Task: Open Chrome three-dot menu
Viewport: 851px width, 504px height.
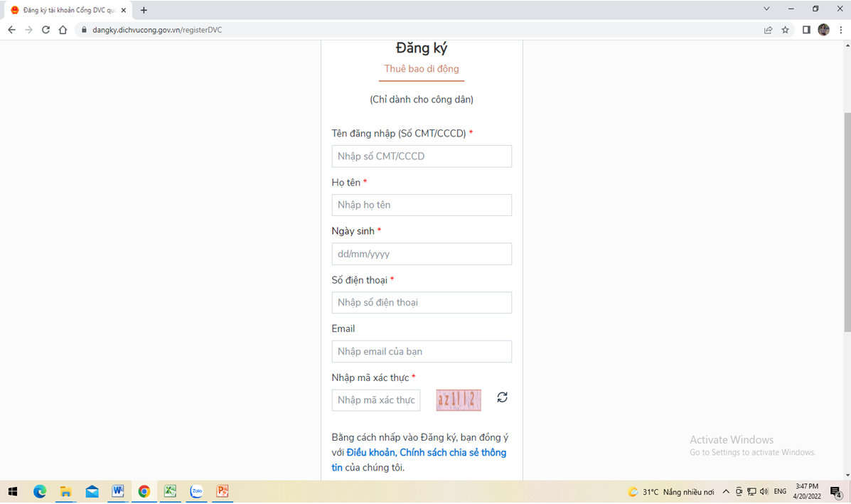Action: [840, 30]
